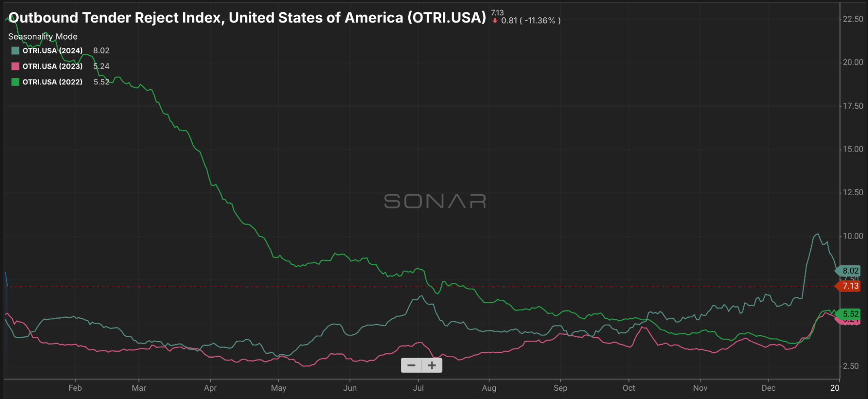Toggle the OTRI.USA (2024) series label
This screenshot has height=399, width=868.
coord(53,50)
